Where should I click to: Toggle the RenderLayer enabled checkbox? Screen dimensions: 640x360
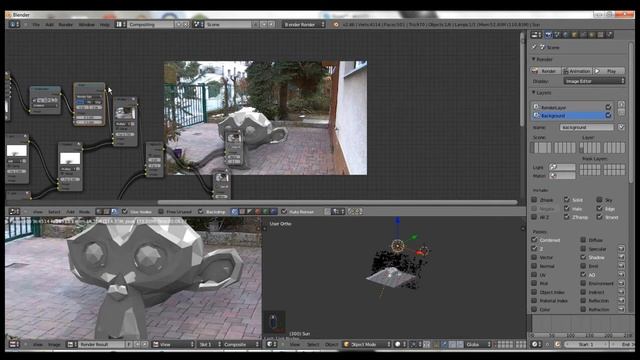pos(609,107)
